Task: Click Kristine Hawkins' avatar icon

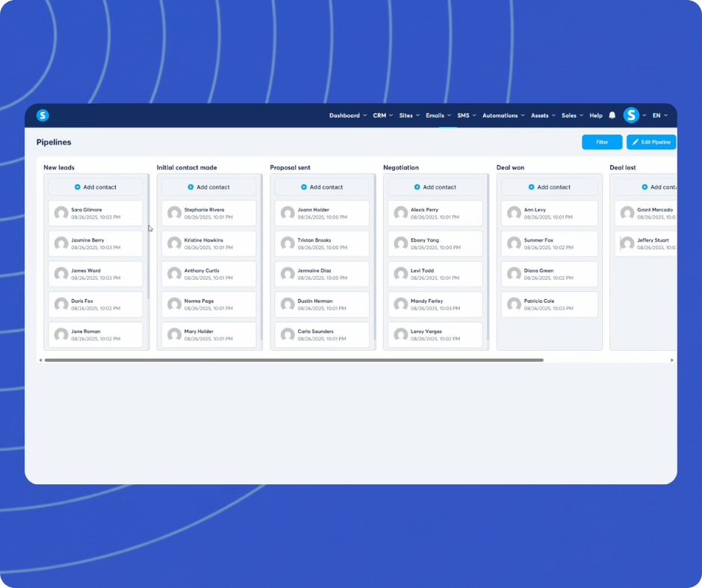Action: click(x=174, y=243)
